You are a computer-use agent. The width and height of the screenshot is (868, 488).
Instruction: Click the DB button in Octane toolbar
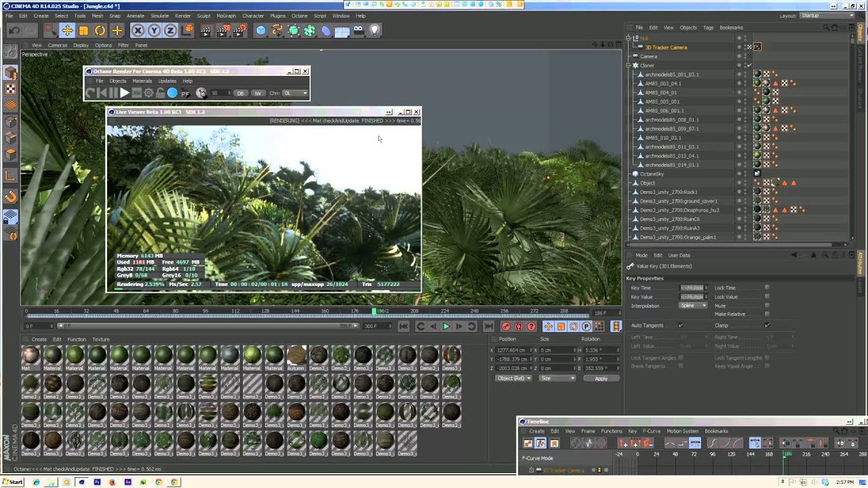click(x=241, y=93)
